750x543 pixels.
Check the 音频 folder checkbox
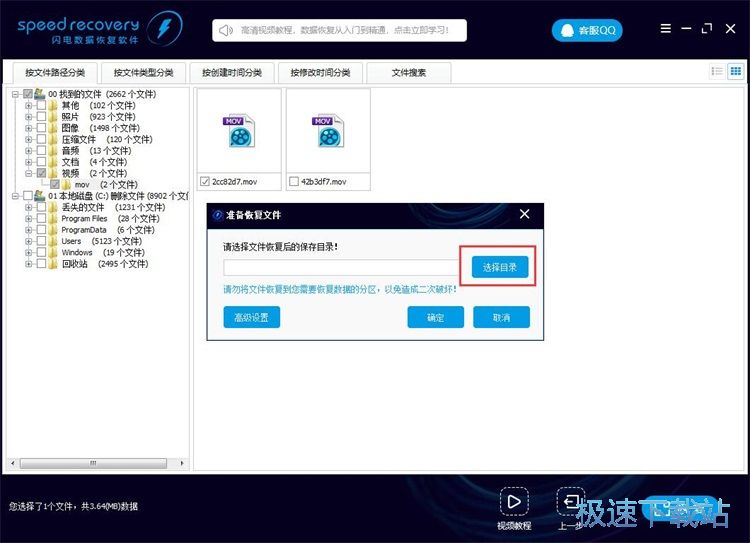point(42,151)
